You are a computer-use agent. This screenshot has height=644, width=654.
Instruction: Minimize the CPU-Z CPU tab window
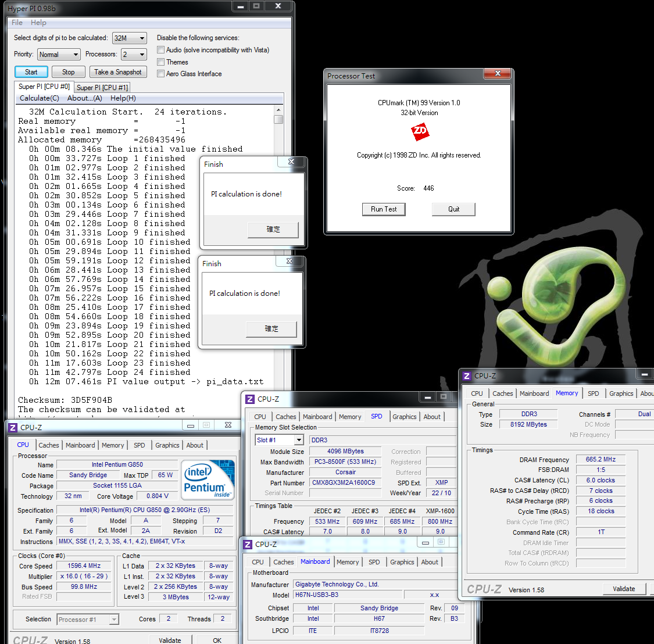pyautogui.click(x=191, y=425)
